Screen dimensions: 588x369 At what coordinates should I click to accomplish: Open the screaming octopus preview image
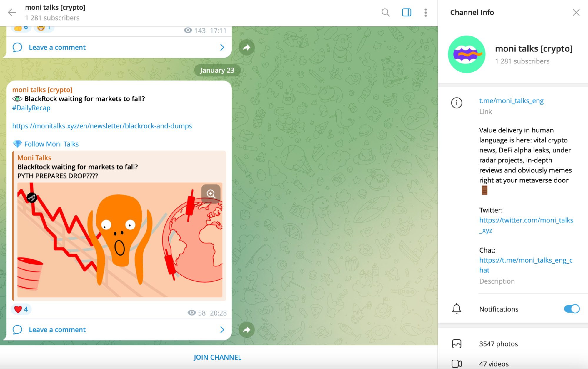click(120, 240)
